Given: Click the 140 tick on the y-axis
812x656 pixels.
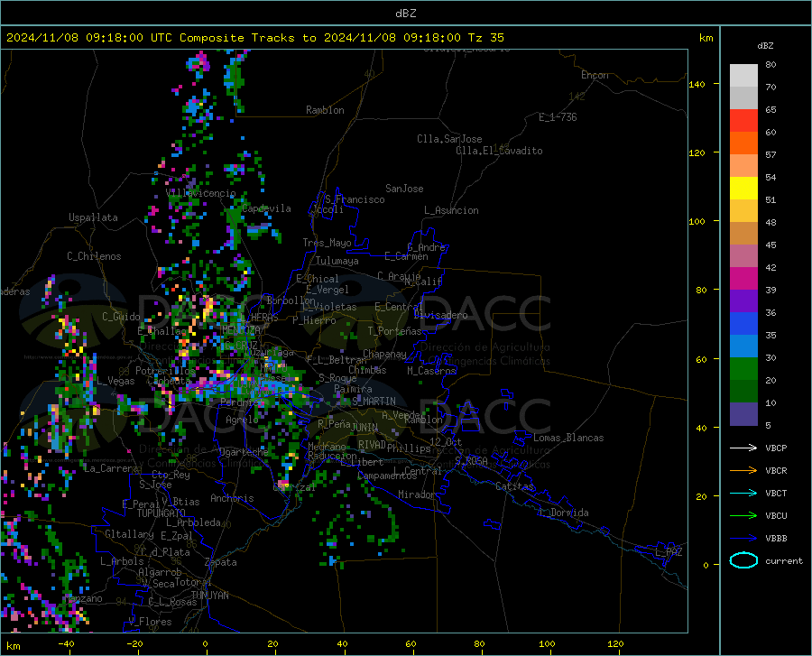Looking at the screenshot, I should point(697,84).
